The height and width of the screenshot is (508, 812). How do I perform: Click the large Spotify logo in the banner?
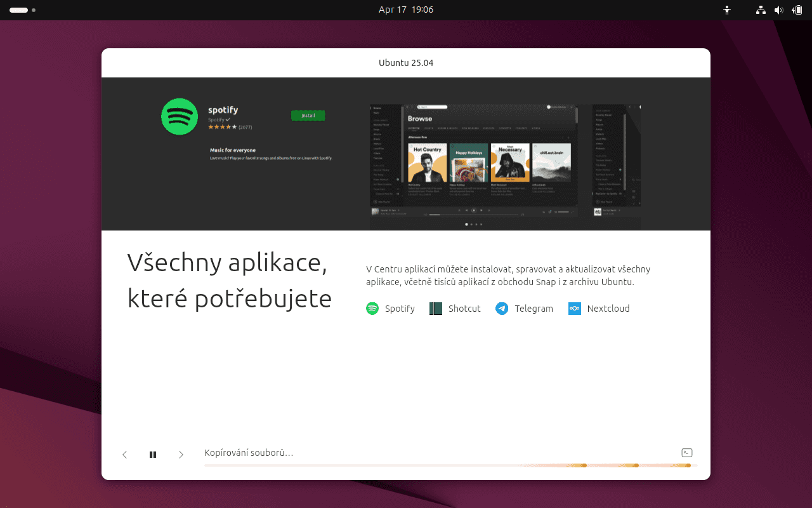click(x=180, y=117)
